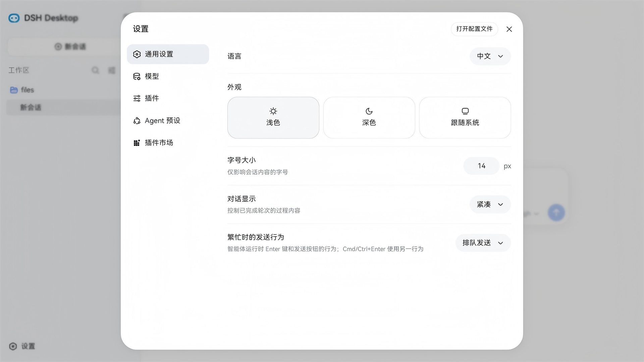This screenshot has height=362, width=644.
Task: Click the 外观 section heading
Action: click(x=234, y=87)
